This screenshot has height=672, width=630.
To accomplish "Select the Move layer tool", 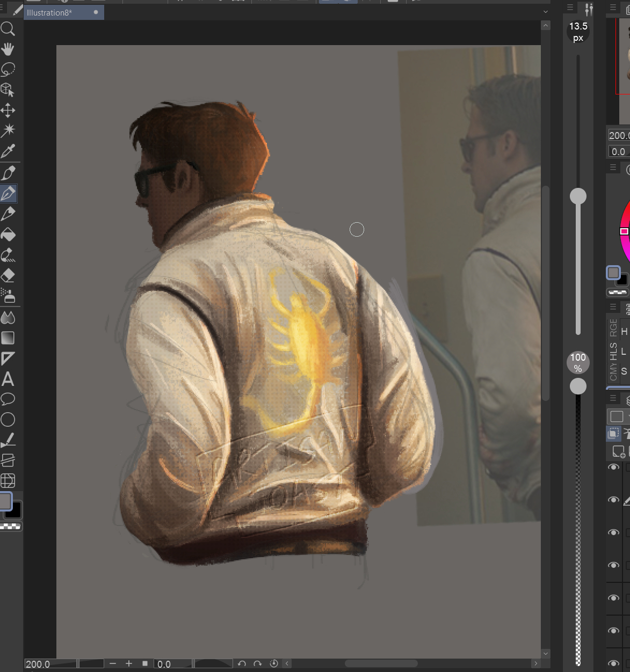I will tap(8, 111).
